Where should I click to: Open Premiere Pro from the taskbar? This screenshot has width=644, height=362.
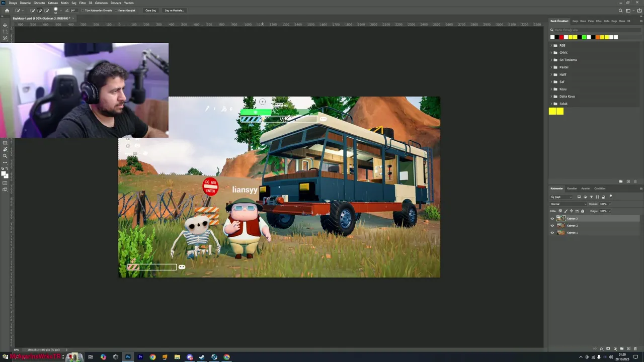click(x=140, y=357)
